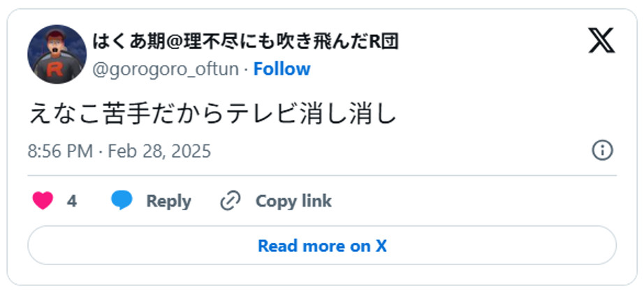Click the display name はくあ期@理不尽にも吹き飛んだR団
Screen dimensions: 644x291
pyautogui.click(x=245, y=42)
